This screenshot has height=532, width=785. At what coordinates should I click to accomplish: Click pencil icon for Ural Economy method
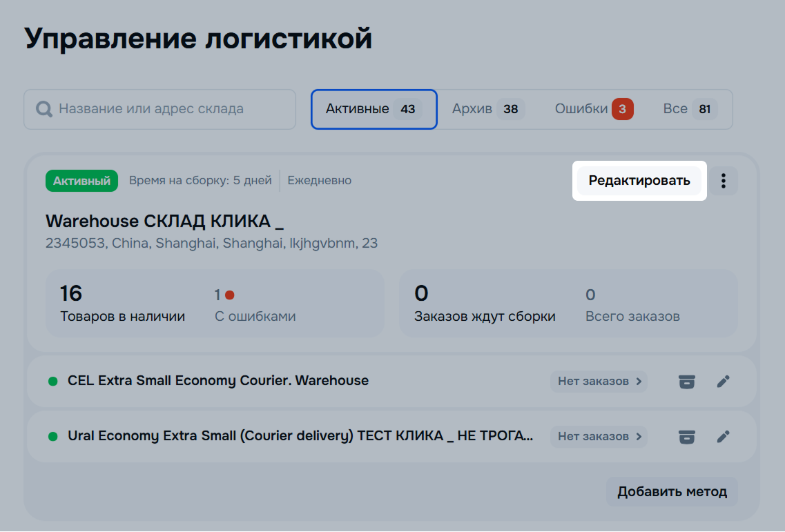(x=723, y=437)
